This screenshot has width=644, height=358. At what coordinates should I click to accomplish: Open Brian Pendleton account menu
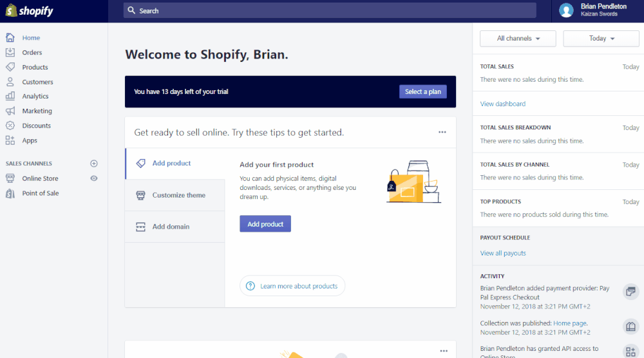598,11
